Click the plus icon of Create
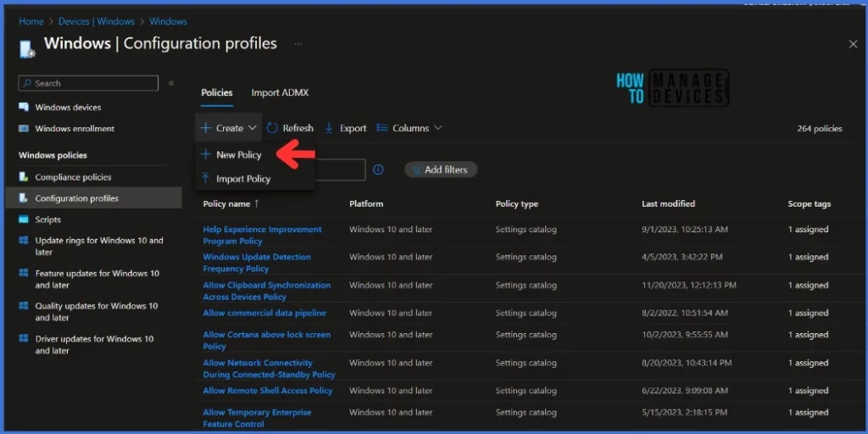Screen dimensions: 868x434 206,128
